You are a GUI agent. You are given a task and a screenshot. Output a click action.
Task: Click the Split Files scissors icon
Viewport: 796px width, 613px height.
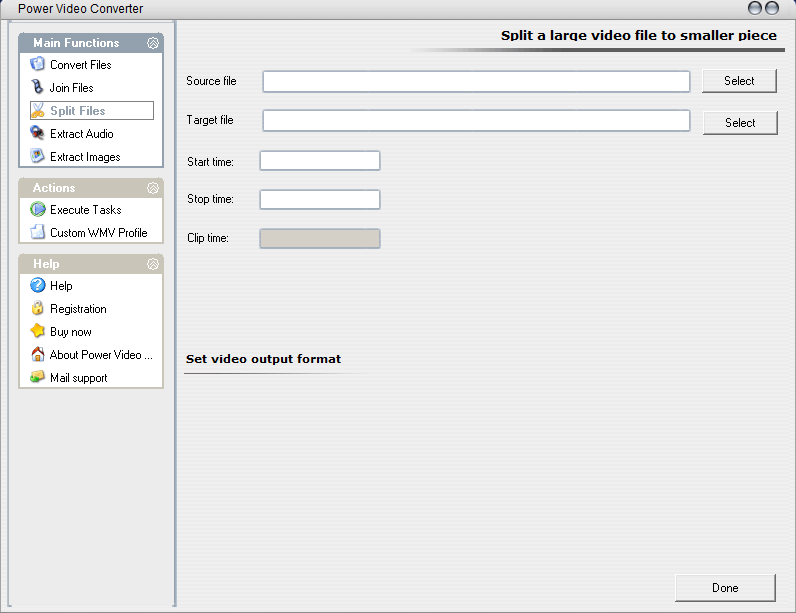38,110
